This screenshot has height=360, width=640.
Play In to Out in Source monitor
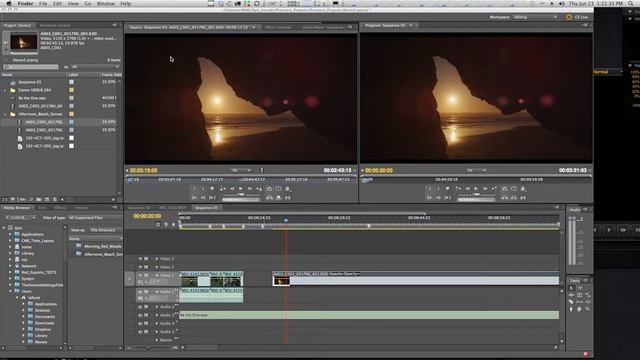tap(212, 198)
